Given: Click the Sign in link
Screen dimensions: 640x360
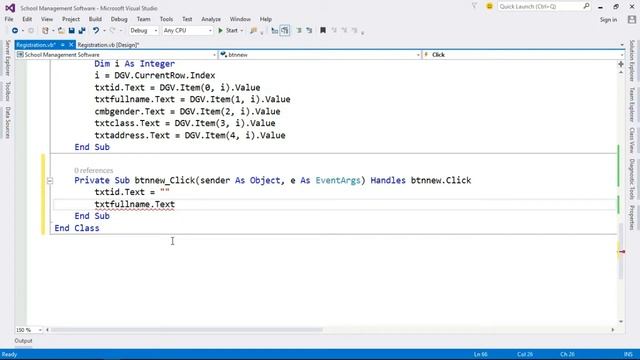Looking at the screenshot, I should (608, 20).
